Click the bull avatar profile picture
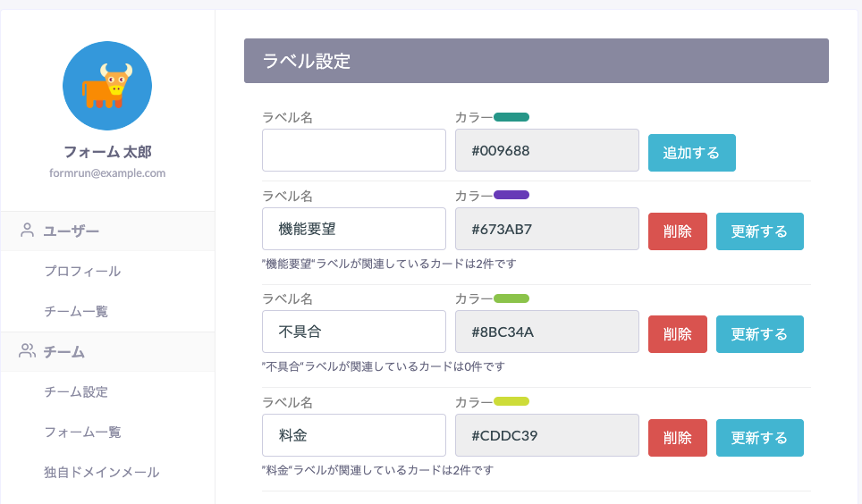The width and height of the screenshot is (862, 504). [x=107, y=86]
